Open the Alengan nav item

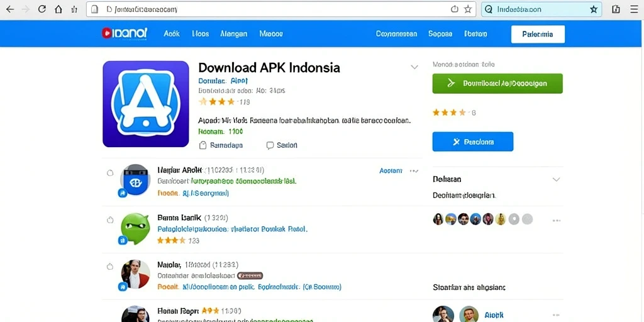coord(234,34)
